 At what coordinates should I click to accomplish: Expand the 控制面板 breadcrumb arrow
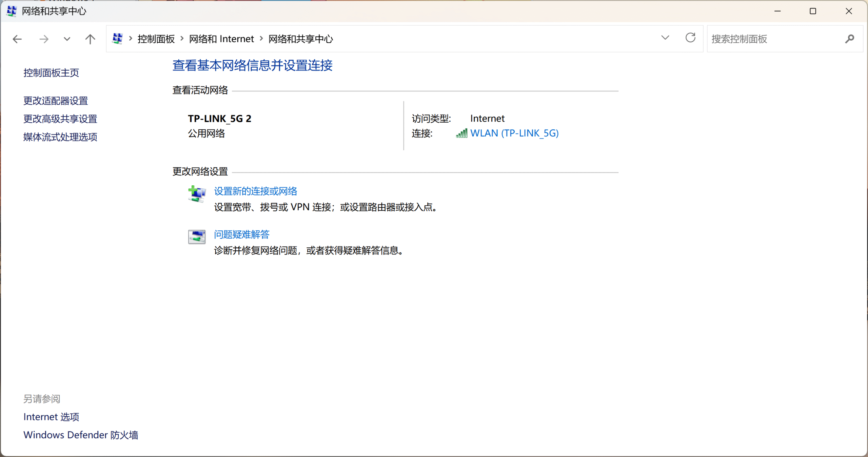point(182,39)
